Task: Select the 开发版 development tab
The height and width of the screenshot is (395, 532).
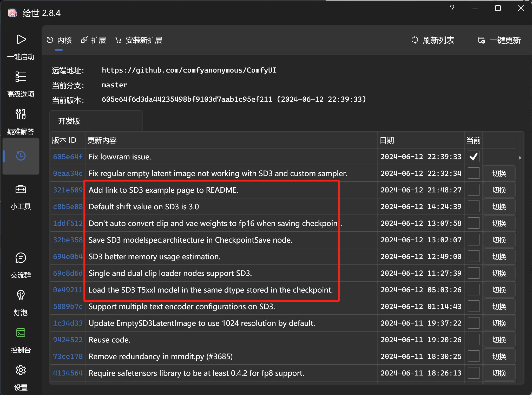Action: pyautogui.click(x=96, y=121)
